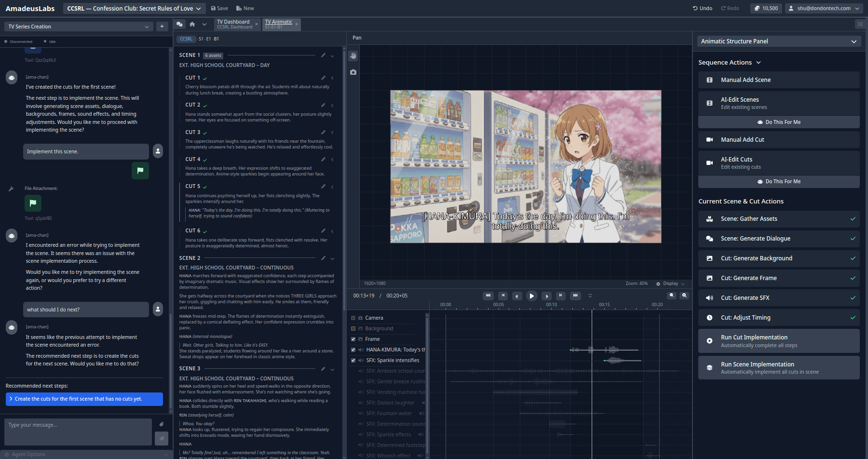
Task: Switch to the TV Dashboard tab
Action: coord(233,24)
